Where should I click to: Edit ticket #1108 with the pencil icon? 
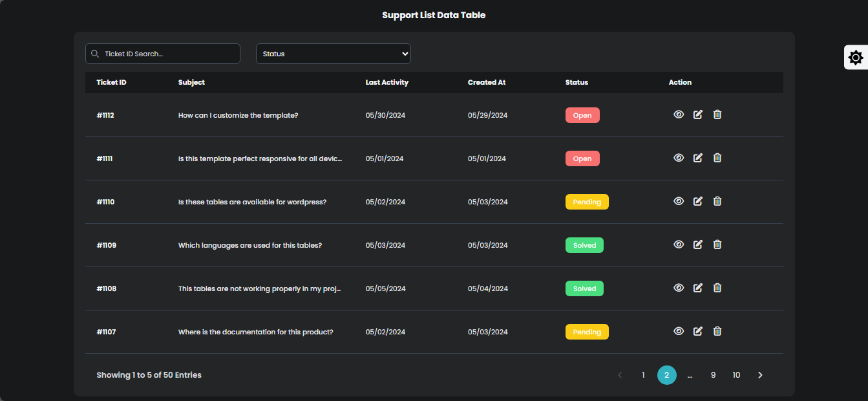(697, 288)
